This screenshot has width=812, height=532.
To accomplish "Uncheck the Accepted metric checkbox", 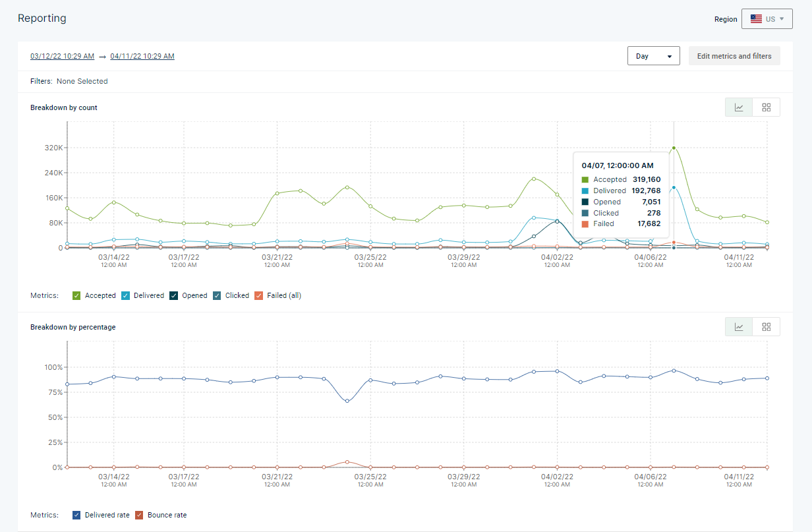I will coord(76,295).
